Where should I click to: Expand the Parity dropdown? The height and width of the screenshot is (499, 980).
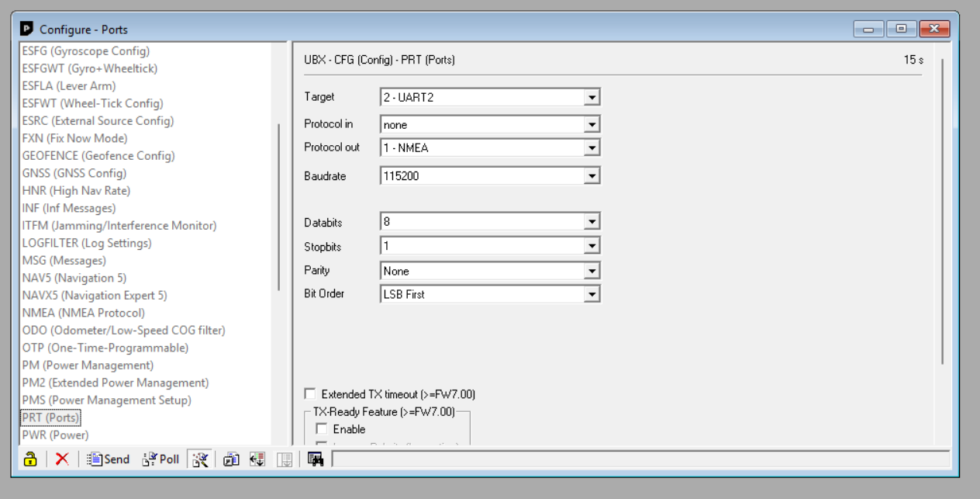pyautogui.click(x=592, y=271)
